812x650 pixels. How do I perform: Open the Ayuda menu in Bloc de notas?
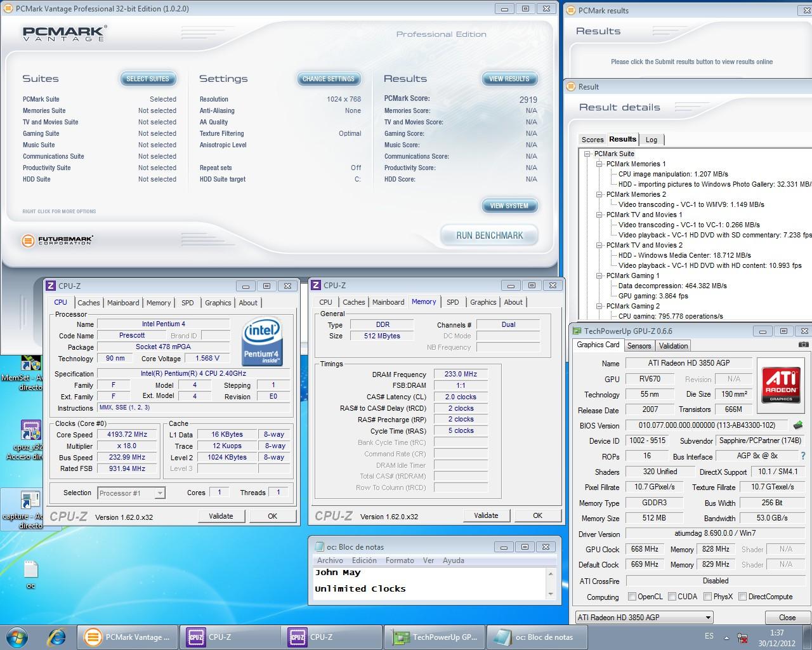(x=453, y=560)
